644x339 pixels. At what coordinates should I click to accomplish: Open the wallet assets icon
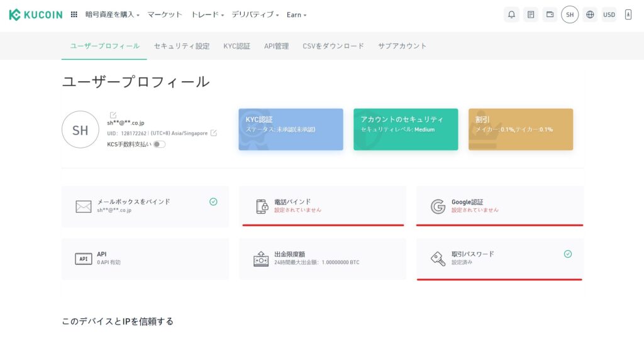point(550,15)
